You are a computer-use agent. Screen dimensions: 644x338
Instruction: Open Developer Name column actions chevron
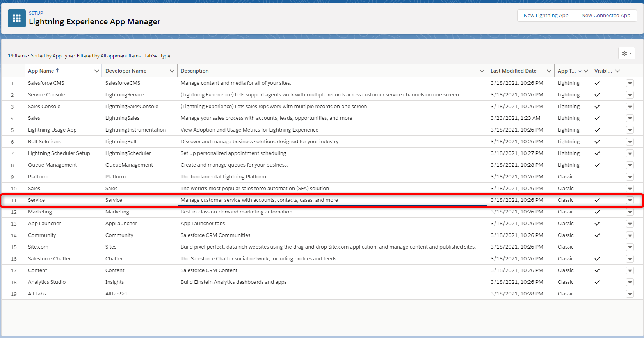[172, 71]
